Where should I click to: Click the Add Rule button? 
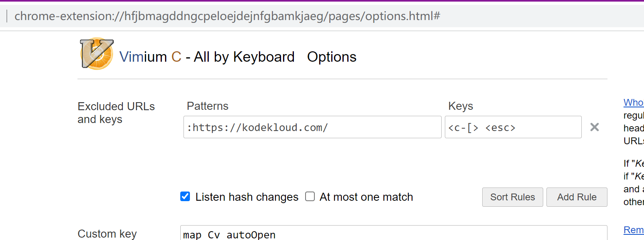click(x=577, y=197)
